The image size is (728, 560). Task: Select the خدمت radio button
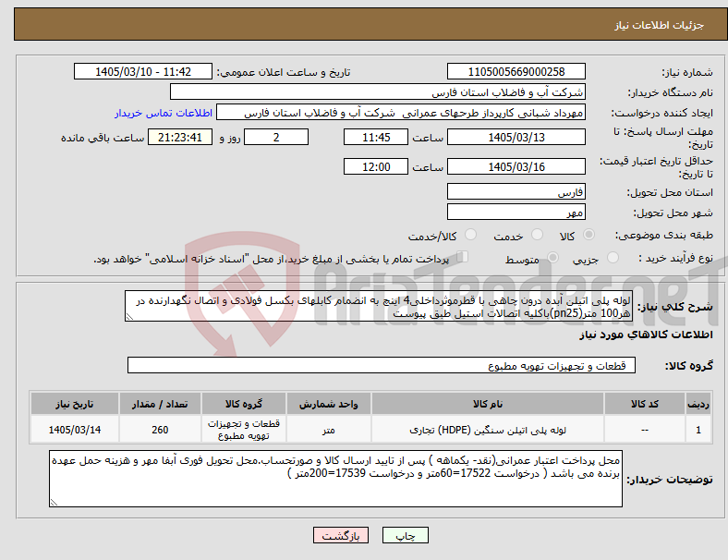click(x=537, y=235)
